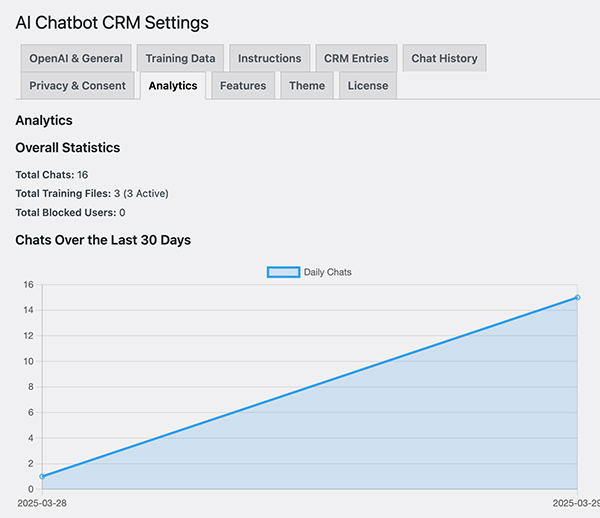Click the Chats Over the Last 30 Days heading
The image size is (600, 518).
[103, 240]
